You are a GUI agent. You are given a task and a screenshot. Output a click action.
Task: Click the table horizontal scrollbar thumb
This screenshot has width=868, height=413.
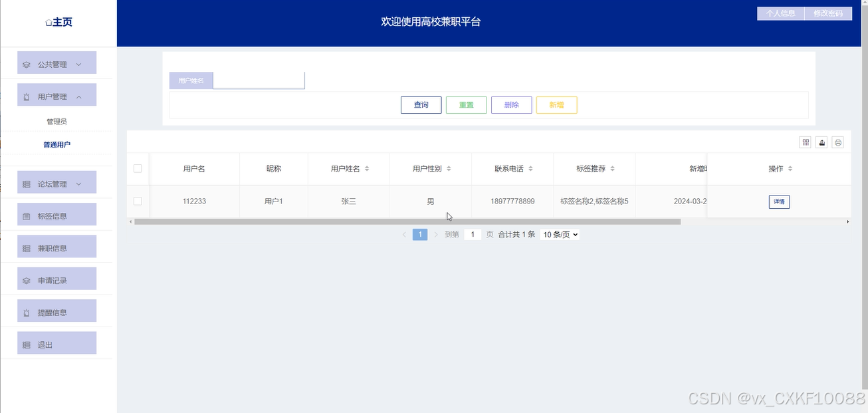(407, 221)
